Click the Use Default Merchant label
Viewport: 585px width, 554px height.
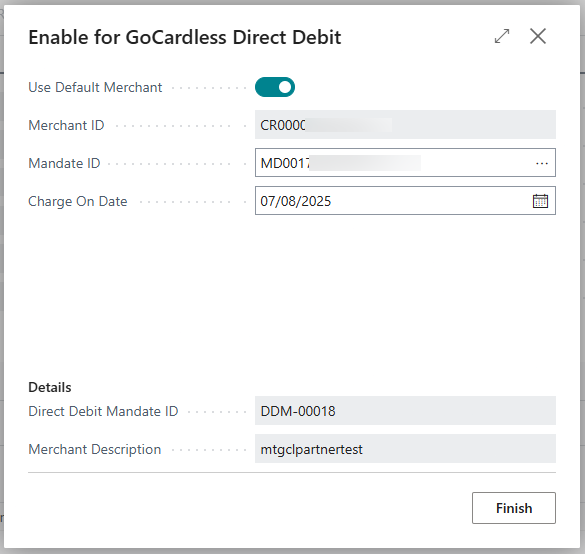95,87
